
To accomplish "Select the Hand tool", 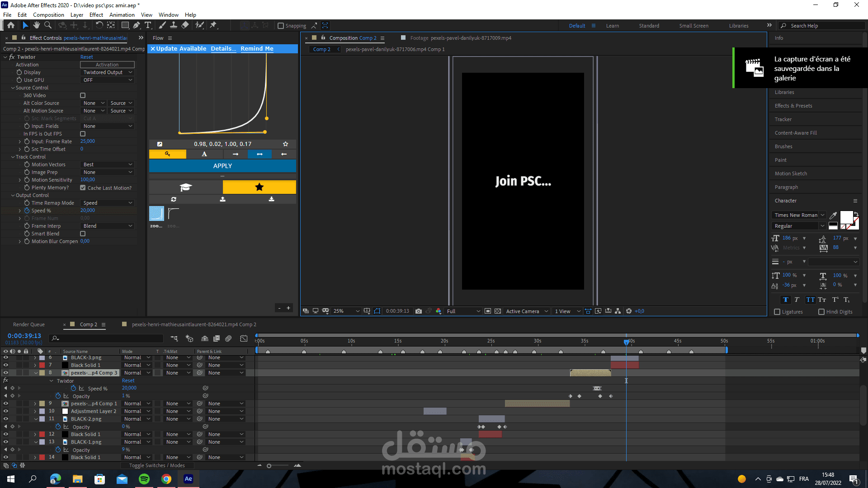I will click(37, 25).
